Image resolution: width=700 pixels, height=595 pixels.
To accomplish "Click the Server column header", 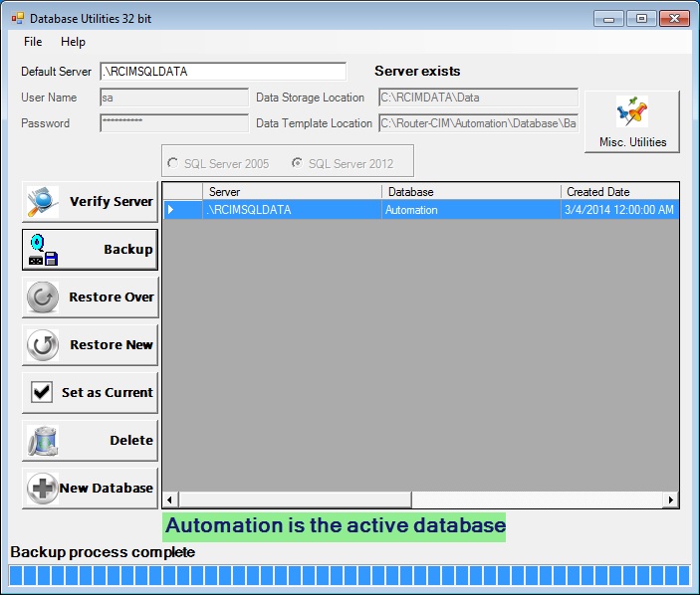I will (292, 192).
